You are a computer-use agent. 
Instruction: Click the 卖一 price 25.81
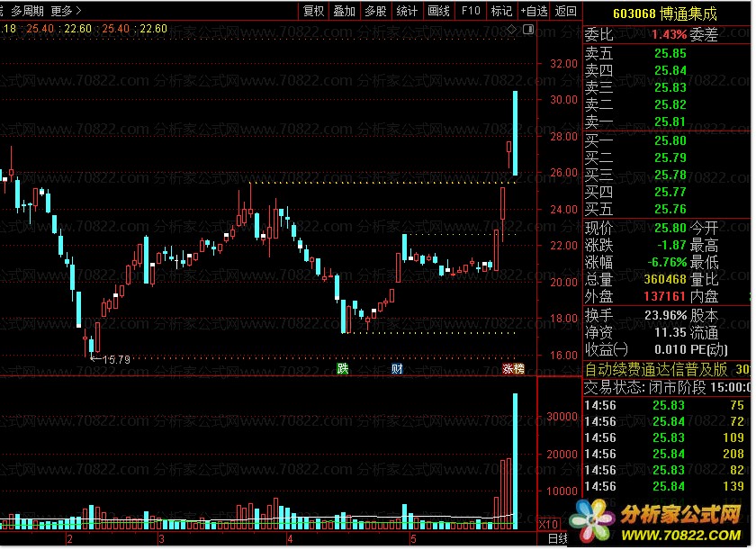(x=670, y=122)
